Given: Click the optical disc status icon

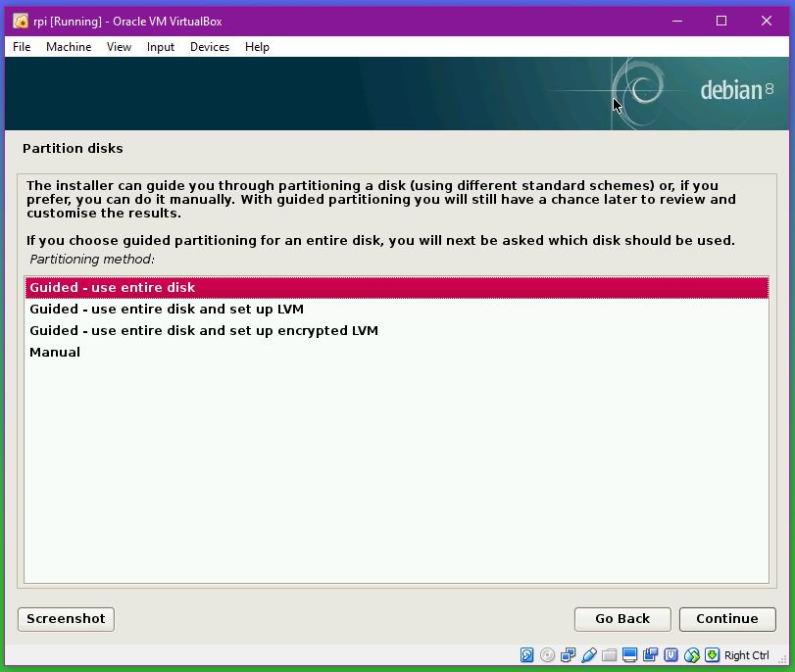Looking at the screenshot, I should tap(548, 655).
